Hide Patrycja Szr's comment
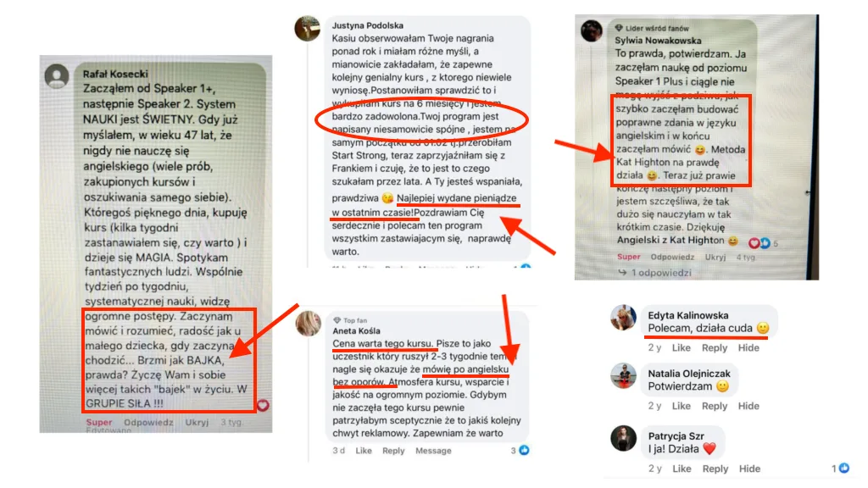This screenshot has width=868, height=488. (x=749, y=469)
